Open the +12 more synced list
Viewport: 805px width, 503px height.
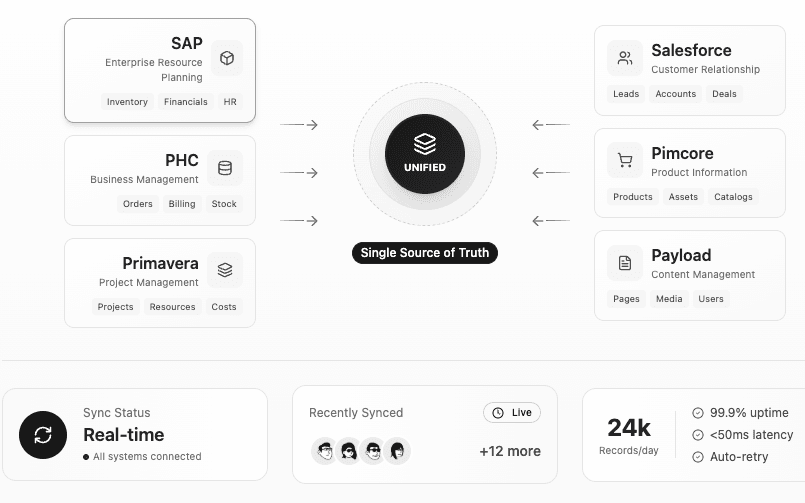[x=510, y=451]
